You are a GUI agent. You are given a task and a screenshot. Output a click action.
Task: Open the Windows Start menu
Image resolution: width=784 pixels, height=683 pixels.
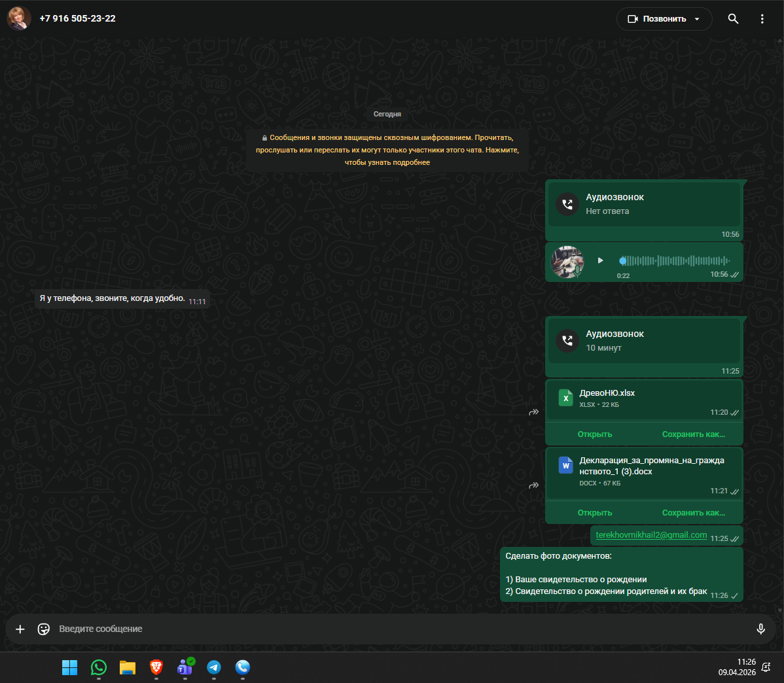69,667
